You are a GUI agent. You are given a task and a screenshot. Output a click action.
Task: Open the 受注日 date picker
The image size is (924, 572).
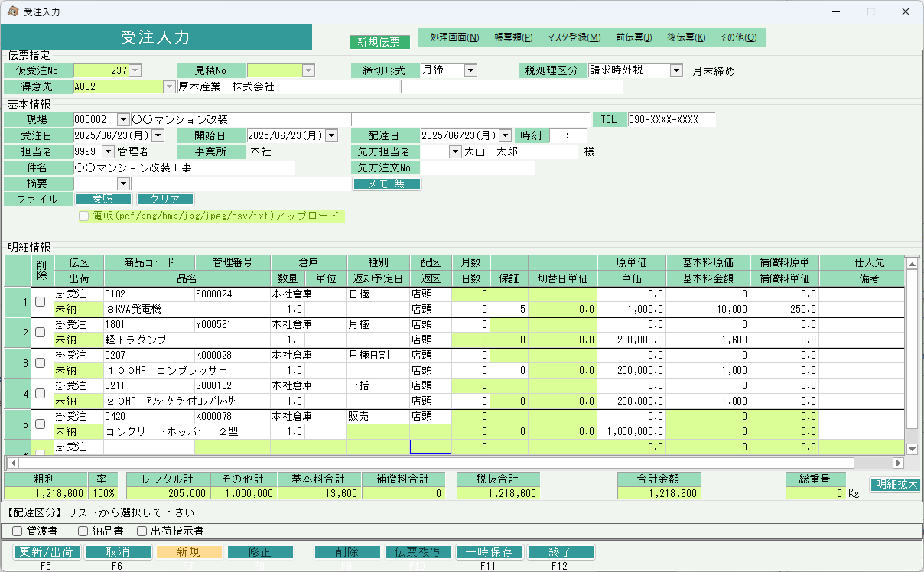click(x=158, y=135)
